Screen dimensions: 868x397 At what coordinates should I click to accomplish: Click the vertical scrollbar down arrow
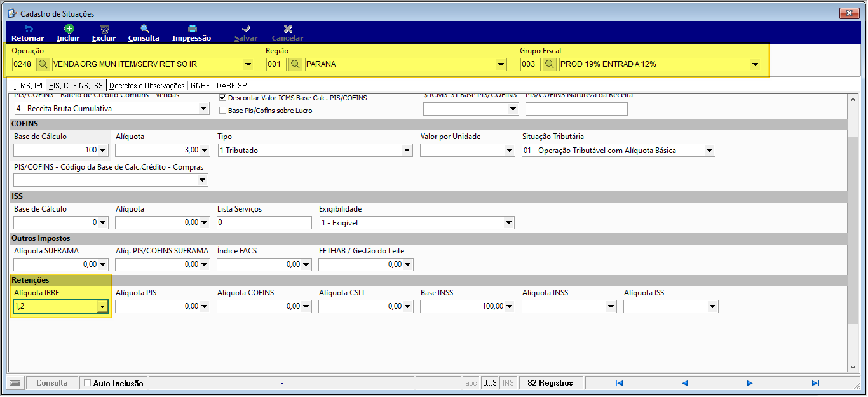[853, 367]
